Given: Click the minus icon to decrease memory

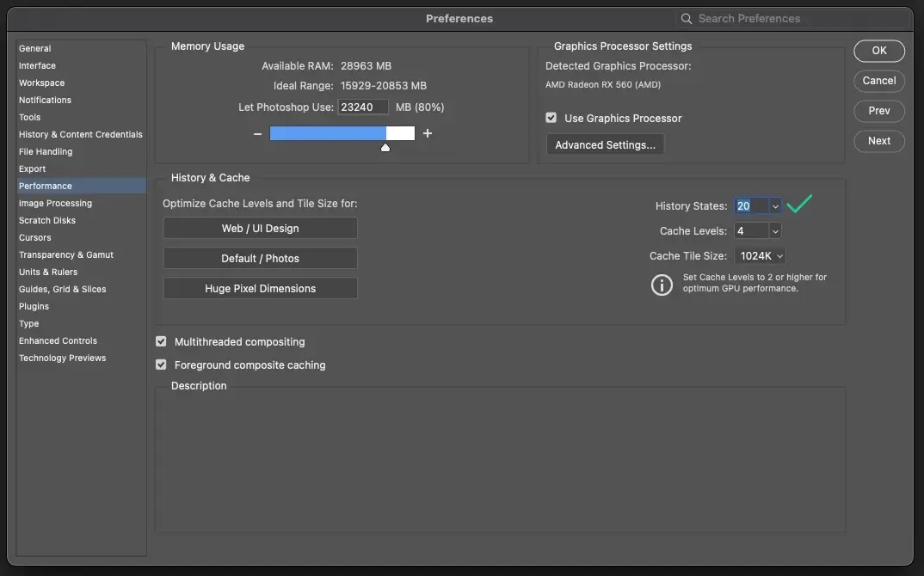Looking at the screenshot, I should [257, 134].
